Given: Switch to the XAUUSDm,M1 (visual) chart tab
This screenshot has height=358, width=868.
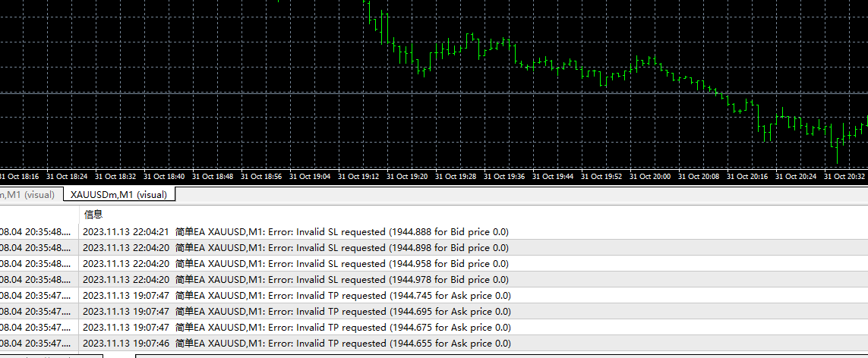Looking at the screenshot, I should [x=119, y=194].
